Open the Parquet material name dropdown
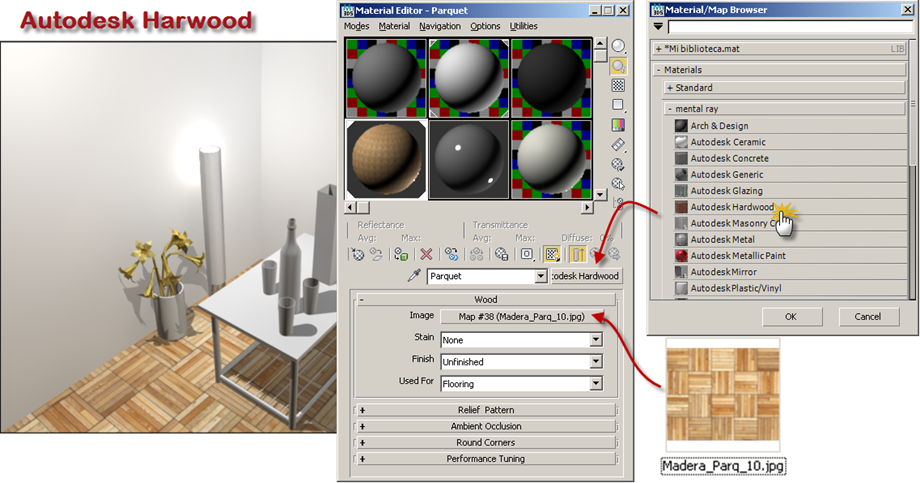 pyautogui.click(x=541, y=276)
